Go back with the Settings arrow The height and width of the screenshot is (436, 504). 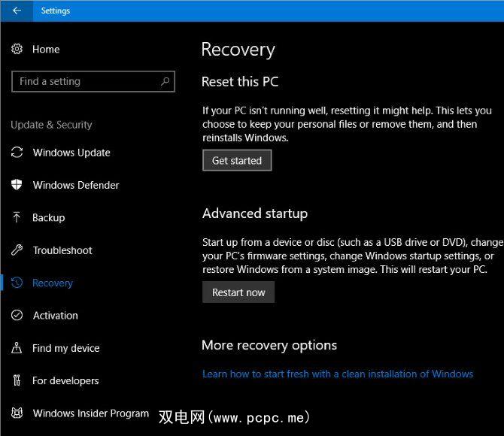(x=17, y=11)
